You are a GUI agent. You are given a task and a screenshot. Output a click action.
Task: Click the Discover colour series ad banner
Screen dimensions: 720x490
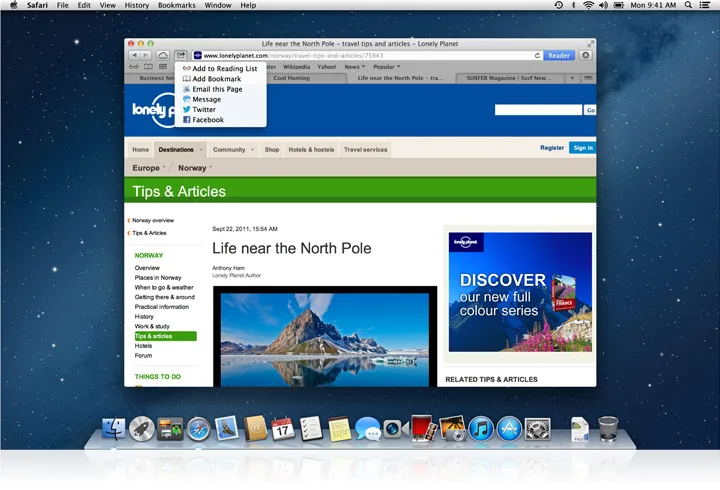tap(520, 292)
